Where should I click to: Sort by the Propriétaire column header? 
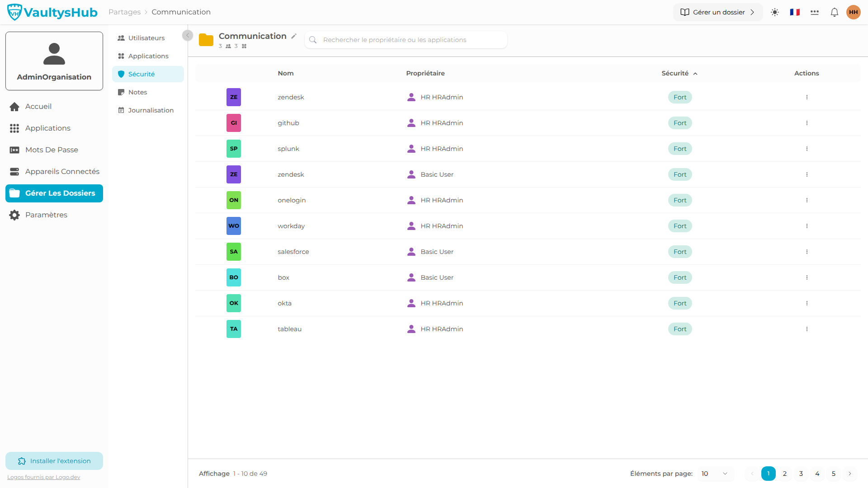click(x=425, y=73)
